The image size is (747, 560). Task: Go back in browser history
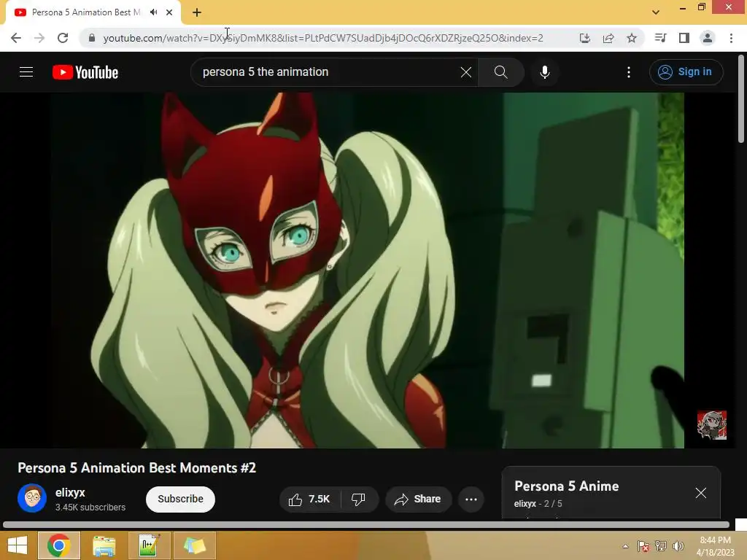[16, 38]
